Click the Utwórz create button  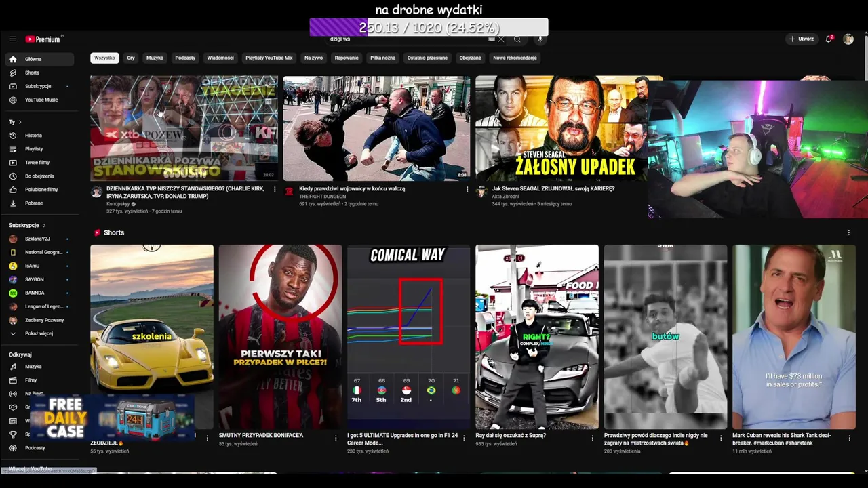(801, 39)
